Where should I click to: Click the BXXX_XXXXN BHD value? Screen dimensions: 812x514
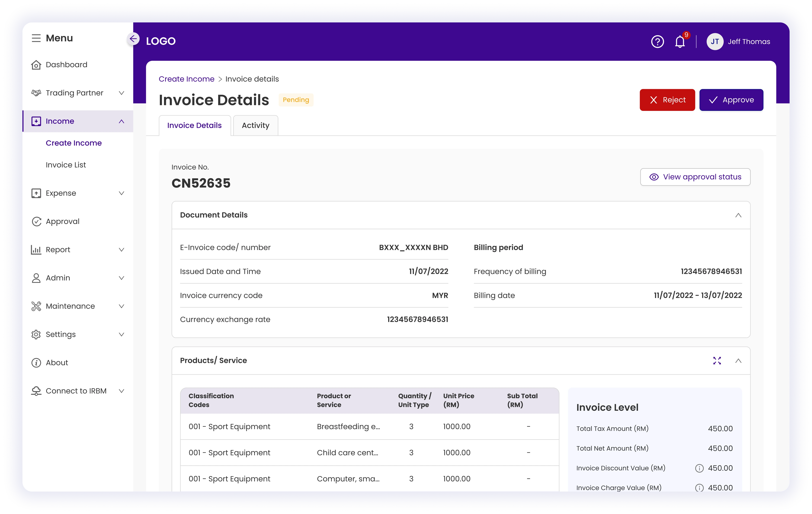[413, 247]
